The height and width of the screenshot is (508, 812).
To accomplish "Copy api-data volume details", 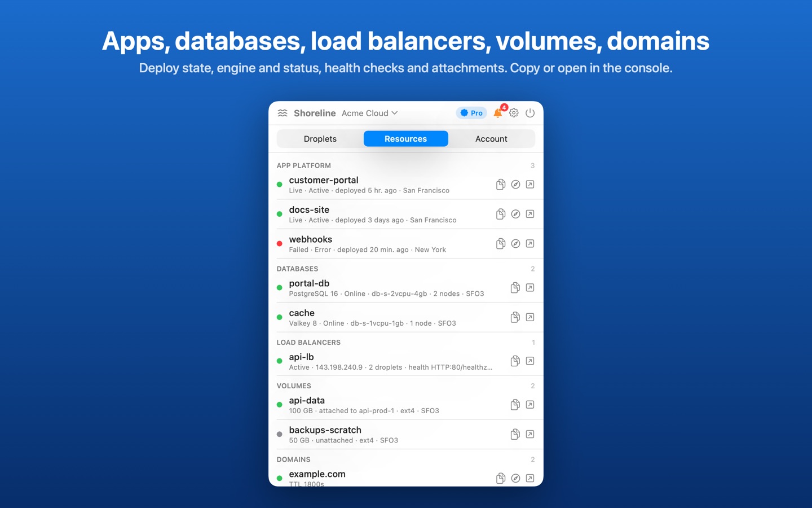I will pos(515,405).
